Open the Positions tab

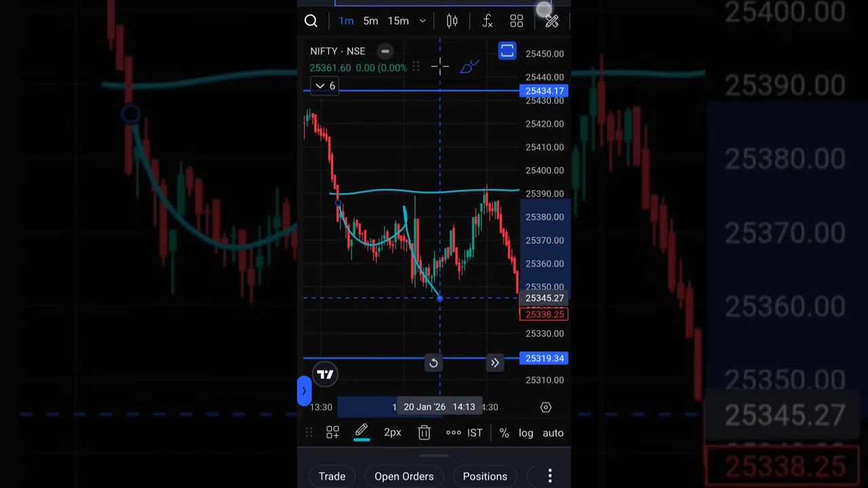[485, 476]
